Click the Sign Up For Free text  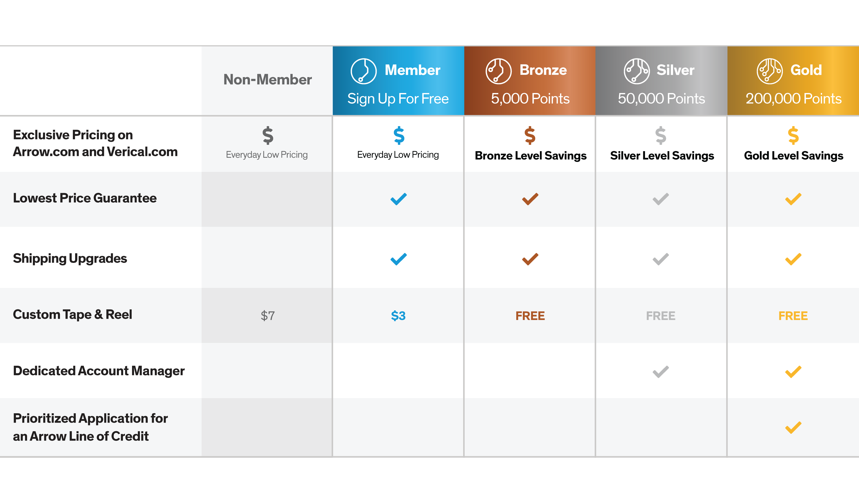tap(398, 99)
